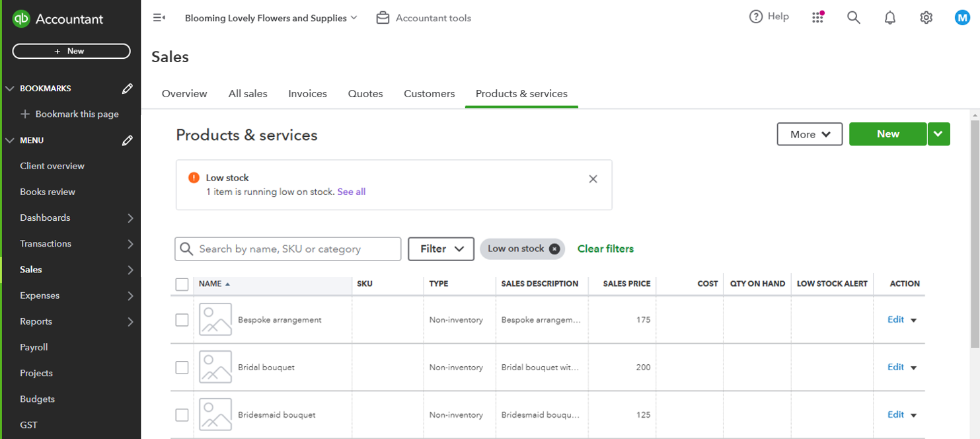The height and width of the screenshot is (439, 980).
Task: Check the Bespoke arrangement row checkbox
Action: [182, 320]
